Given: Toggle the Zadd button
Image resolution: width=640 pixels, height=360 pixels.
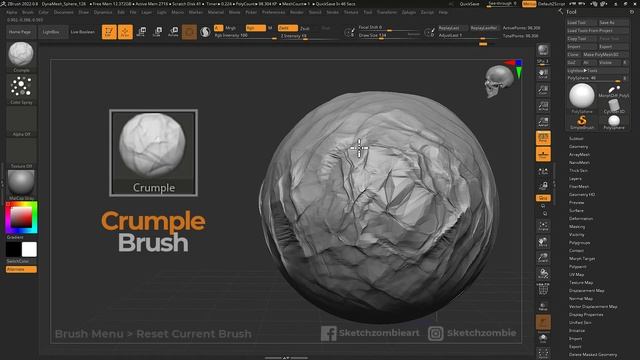Looking at the screenshot, I should [x=288, y=28].
